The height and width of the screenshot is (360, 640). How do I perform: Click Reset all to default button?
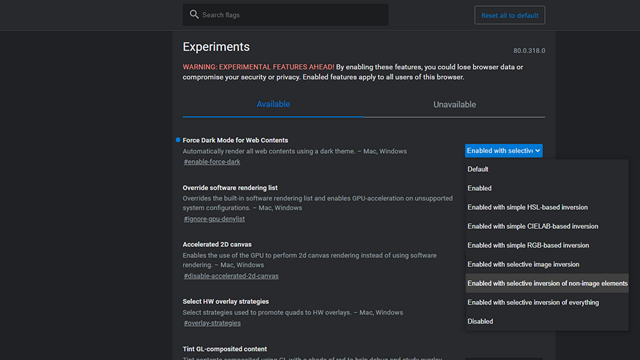[509, 15]
